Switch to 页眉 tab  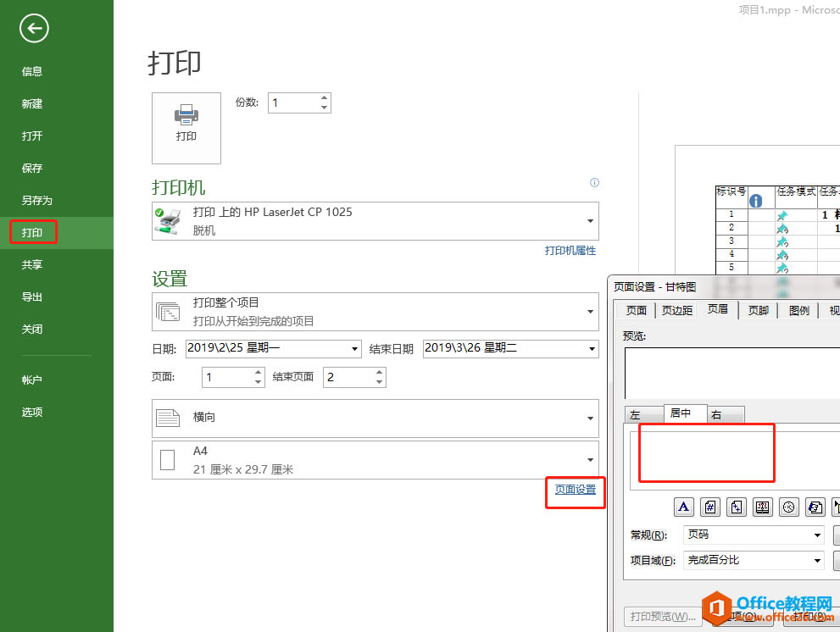pyautogui.click(x=718, y=309)
